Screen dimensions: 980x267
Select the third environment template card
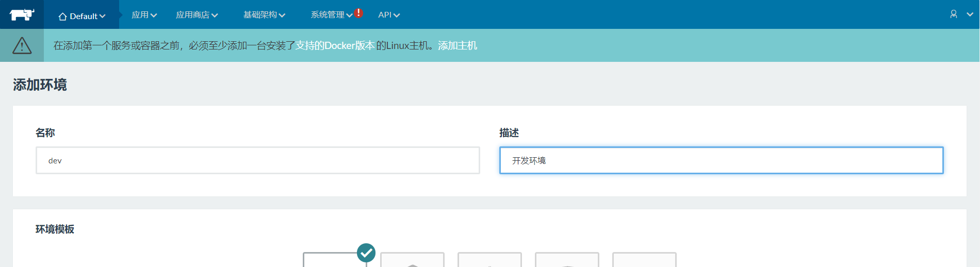pos(489,260)
